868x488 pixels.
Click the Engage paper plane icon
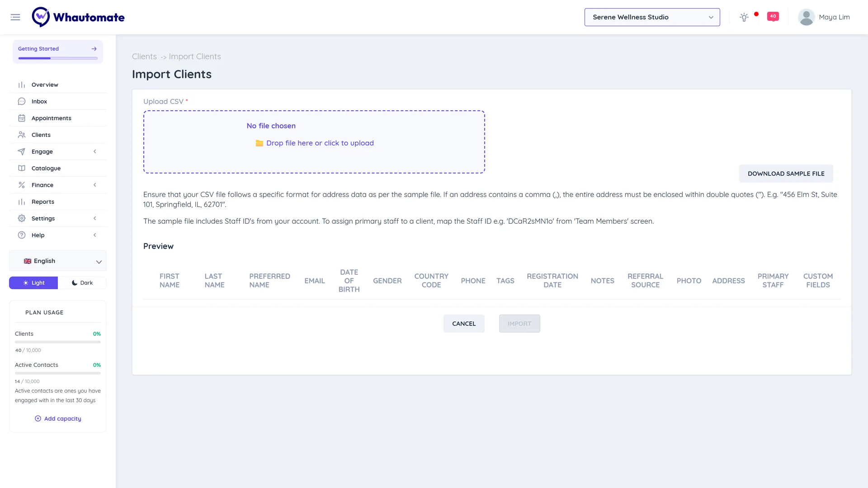[22, 152]
